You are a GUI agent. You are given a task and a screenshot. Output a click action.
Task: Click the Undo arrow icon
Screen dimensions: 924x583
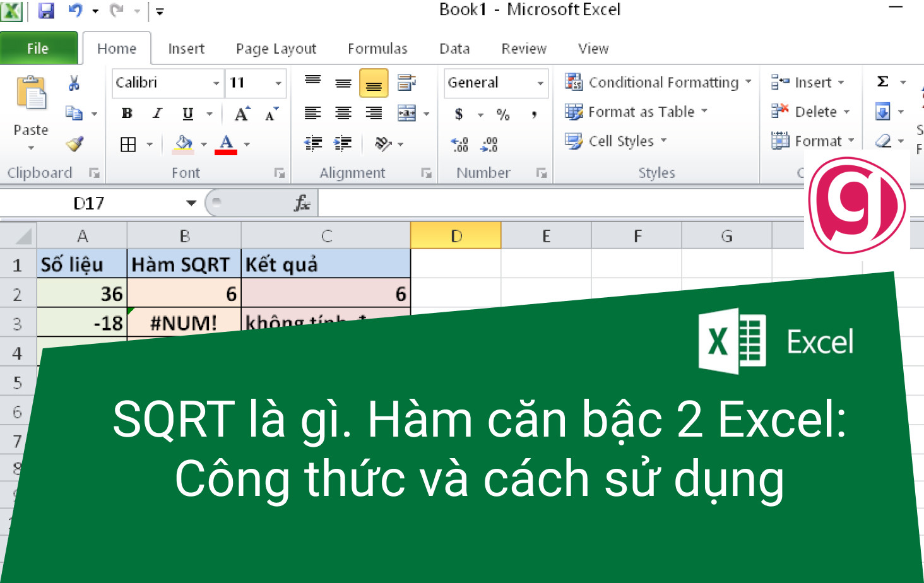76,11
